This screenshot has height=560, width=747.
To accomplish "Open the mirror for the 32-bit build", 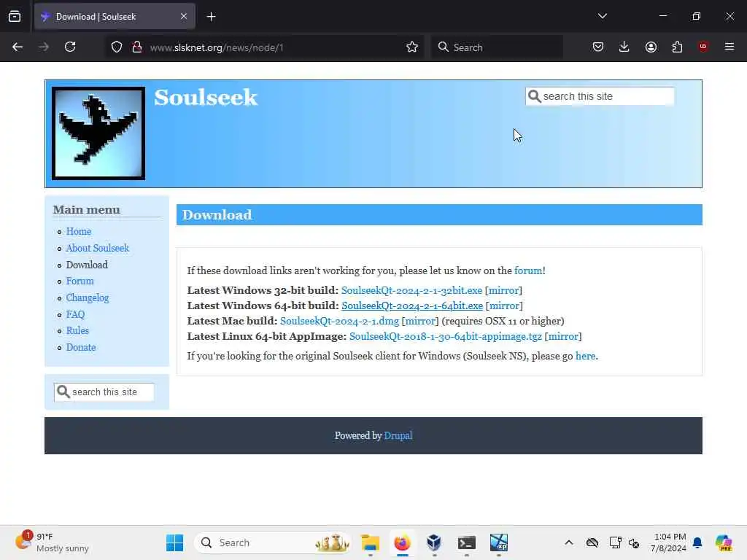I will [x=503, y=290].
